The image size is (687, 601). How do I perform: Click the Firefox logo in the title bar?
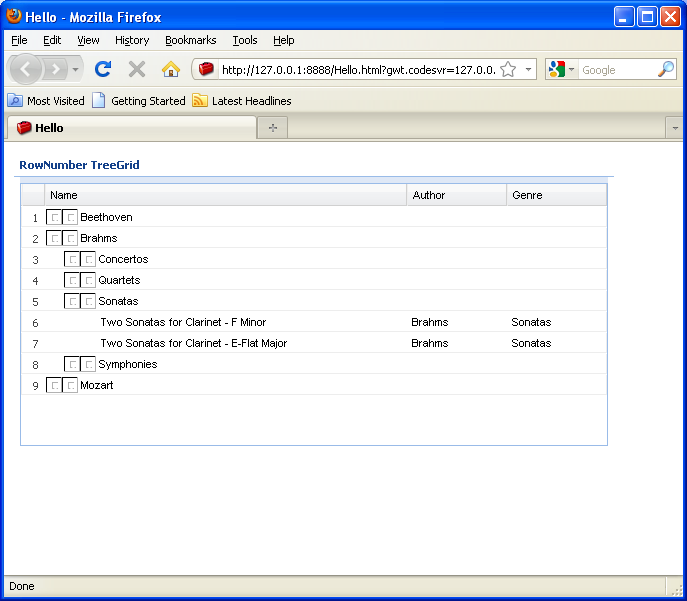[14, 16]
